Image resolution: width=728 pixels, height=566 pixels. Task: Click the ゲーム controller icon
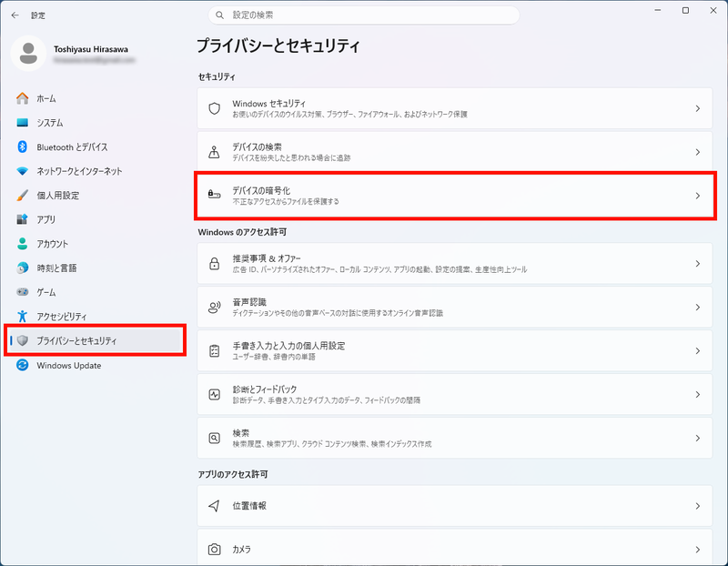point(22,292)
